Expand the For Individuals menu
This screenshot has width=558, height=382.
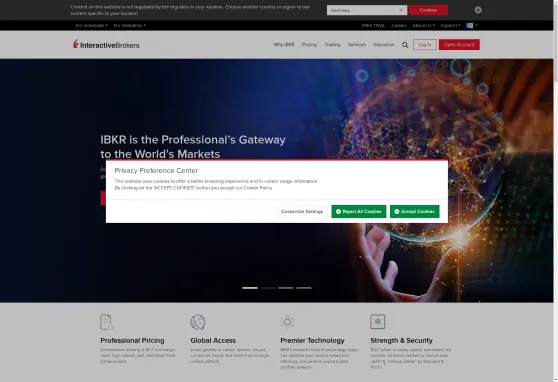pos(91,25)
